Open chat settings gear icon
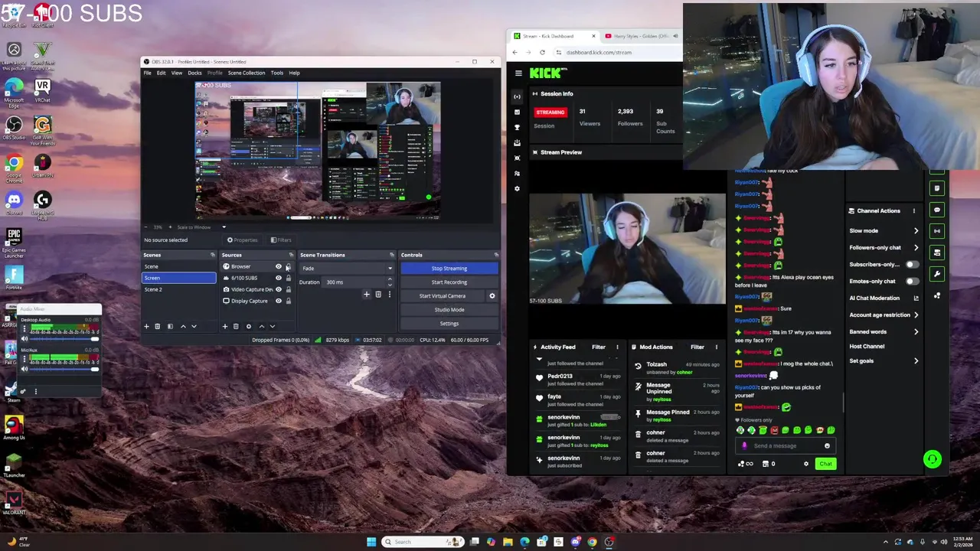 (805, 464)
